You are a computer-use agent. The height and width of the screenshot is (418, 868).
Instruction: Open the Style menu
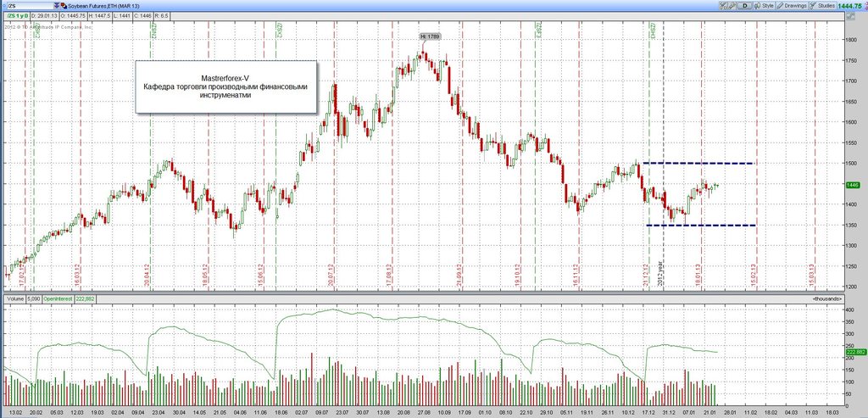767,5
